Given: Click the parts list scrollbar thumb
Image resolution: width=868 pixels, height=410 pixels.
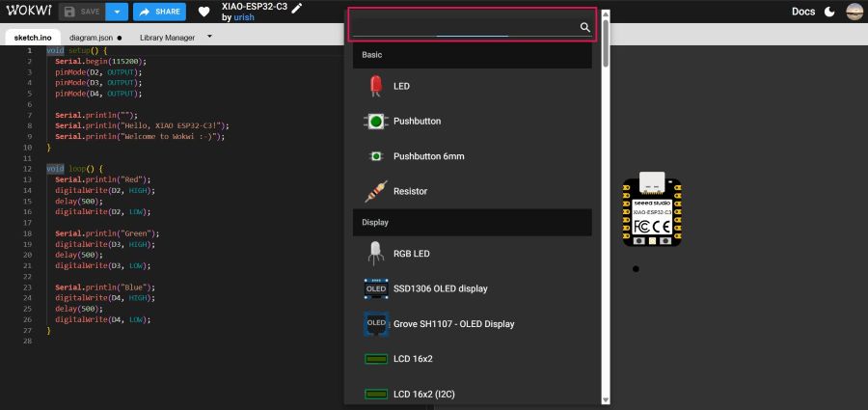Looking at the screenshot, I should click(606, 43).
